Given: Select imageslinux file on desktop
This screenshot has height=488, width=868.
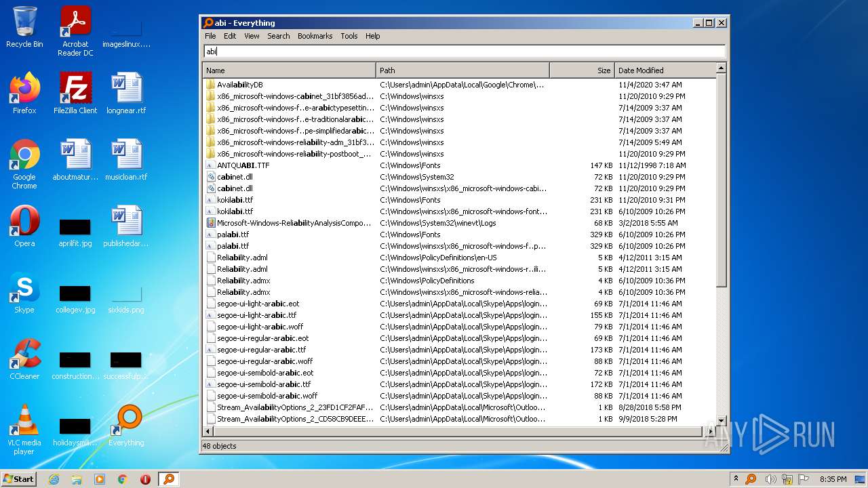Looking at the screenshot, I should [126, 34].
